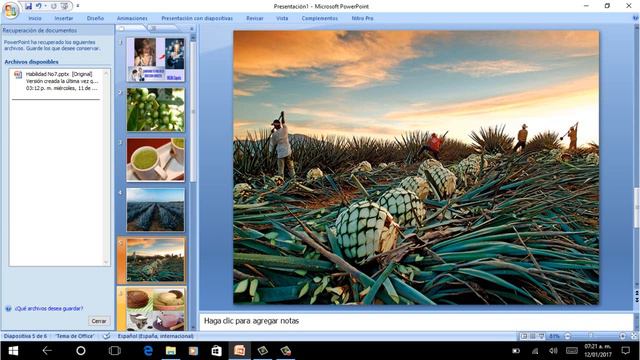Launch Microsoft Edge from taskbar

(148, 351)
